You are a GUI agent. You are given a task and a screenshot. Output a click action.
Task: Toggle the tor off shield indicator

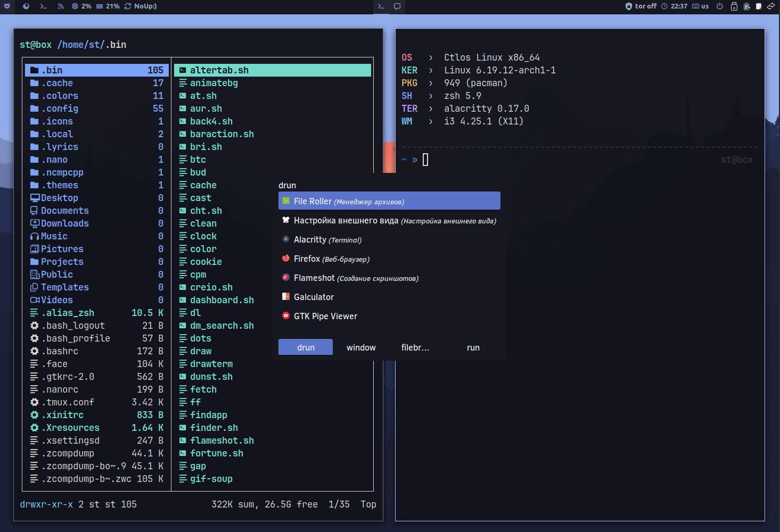641,6
